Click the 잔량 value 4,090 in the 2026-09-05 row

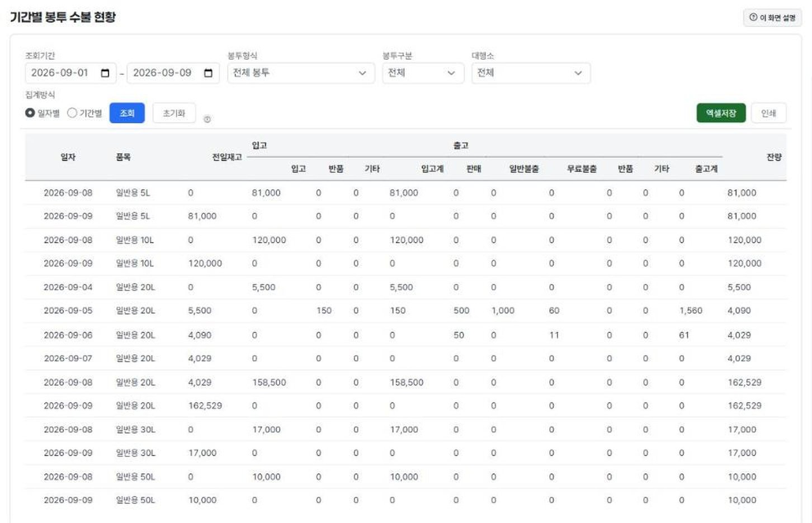pyautogui.click(x=739, y=311)
